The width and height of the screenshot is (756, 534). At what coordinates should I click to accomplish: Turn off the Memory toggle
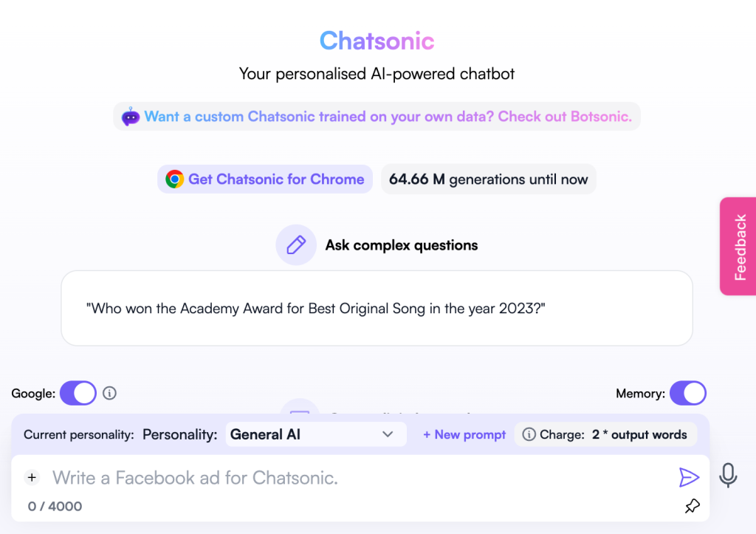tap(688, 394)
